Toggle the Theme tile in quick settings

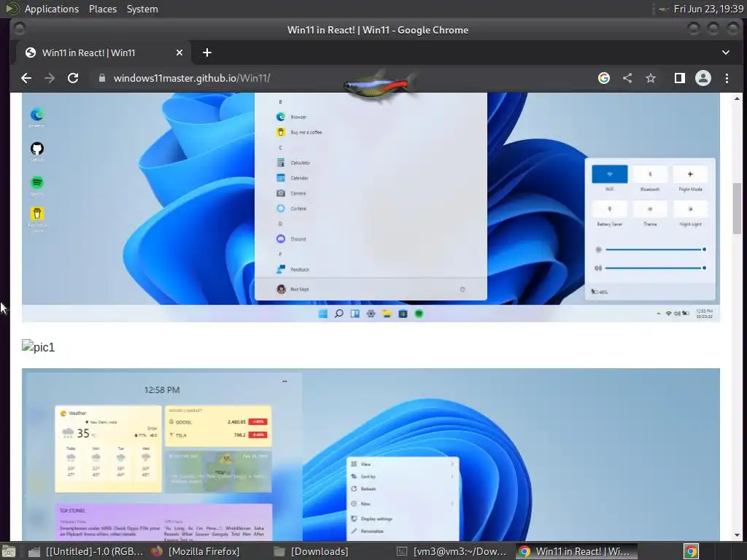tap(650, 209)
